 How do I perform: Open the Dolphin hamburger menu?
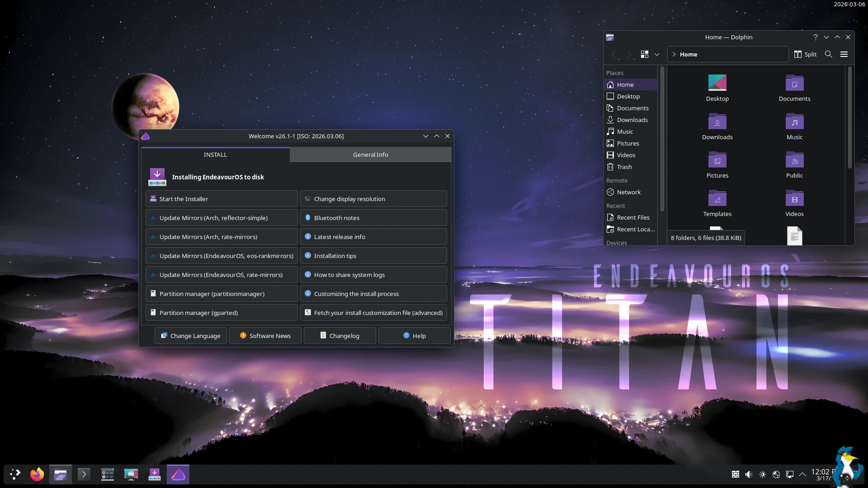click(x=844, y=54)
